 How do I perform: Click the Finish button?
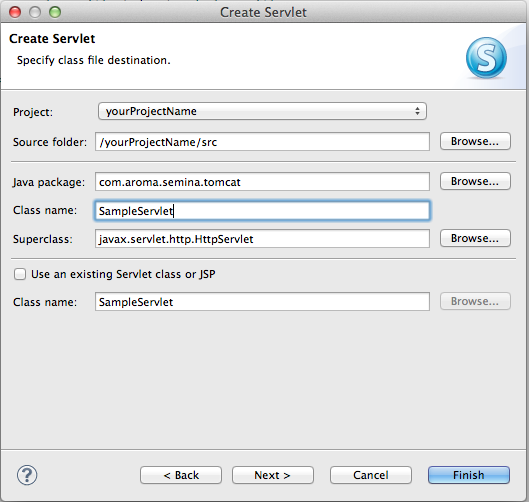click(469, 475)
